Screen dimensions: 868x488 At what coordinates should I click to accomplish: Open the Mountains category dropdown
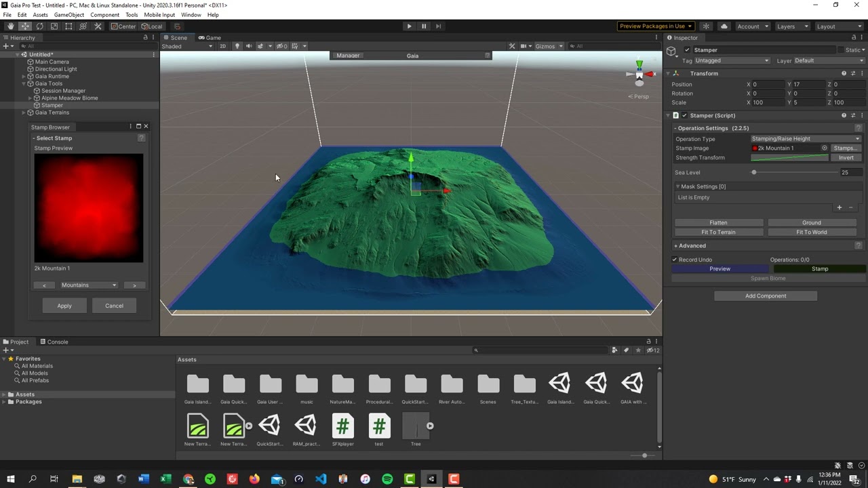(89, 285)
